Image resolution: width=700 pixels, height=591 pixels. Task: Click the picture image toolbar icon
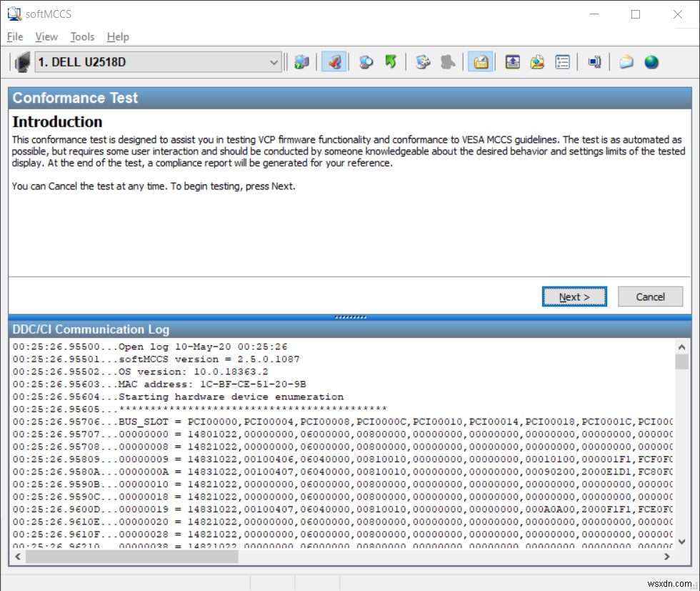tap(537, 61)
